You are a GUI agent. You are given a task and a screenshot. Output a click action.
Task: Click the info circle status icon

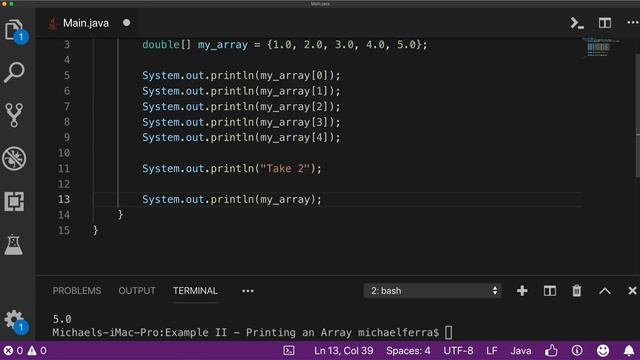(577, 350)
